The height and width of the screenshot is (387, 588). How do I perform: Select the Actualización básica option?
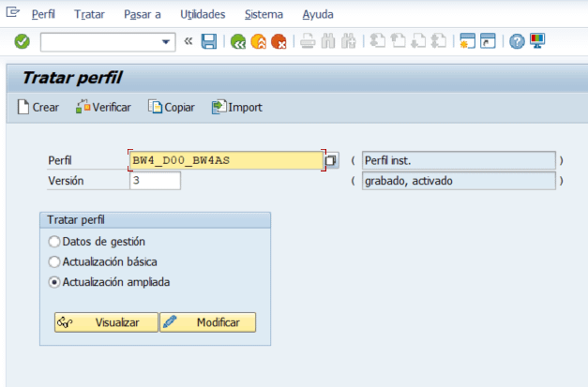[x=54, y=261]
